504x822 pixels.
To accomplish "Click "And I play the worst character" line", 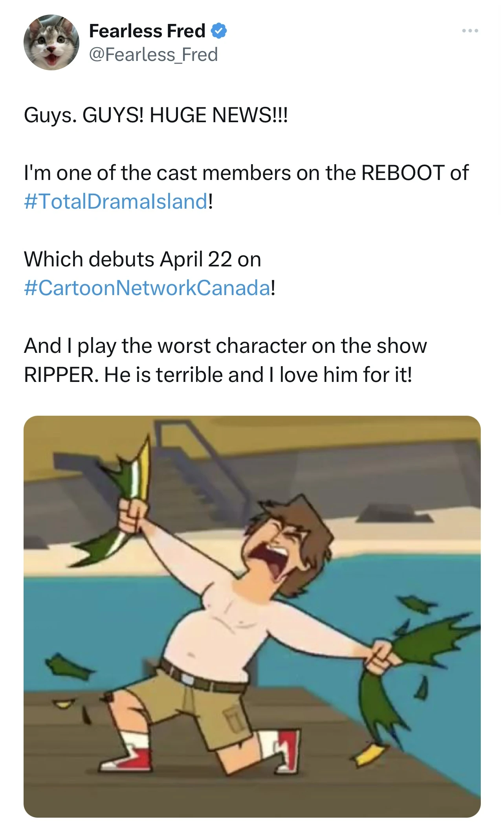I will coord(225,346).
